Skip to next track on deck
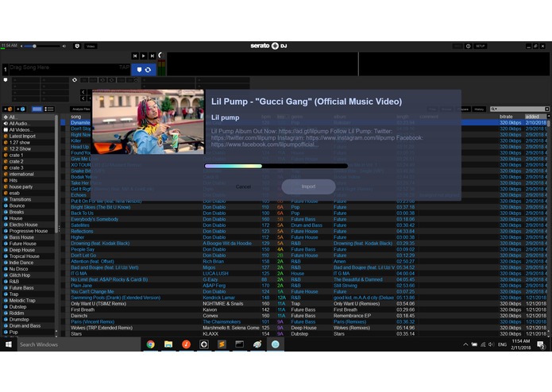552x392 pixels. [152, 56]
